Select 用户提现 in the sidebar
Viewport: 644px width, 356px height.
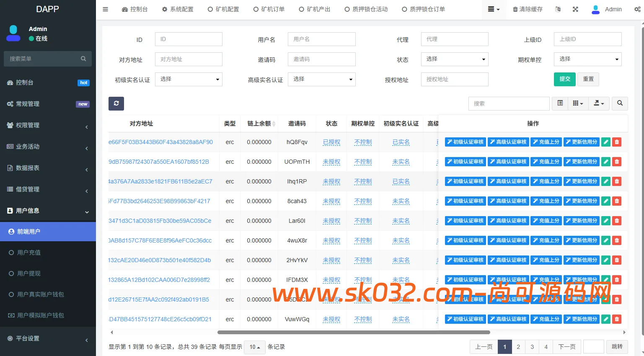48,273
